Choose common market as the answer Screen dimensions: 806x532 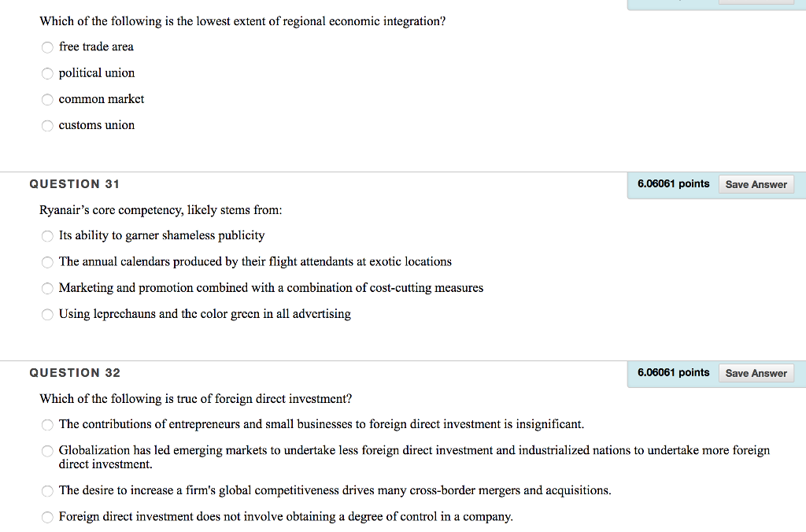[47, 99]
